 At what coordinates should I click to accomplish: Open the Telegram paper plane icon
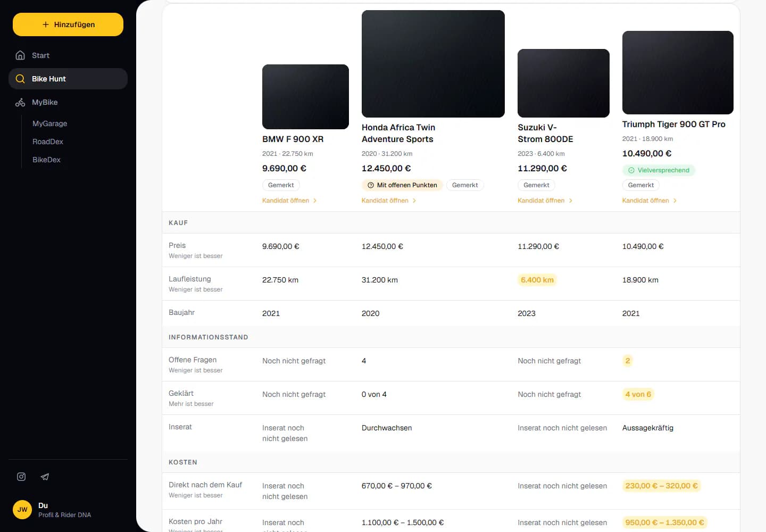tap(45, 477)
